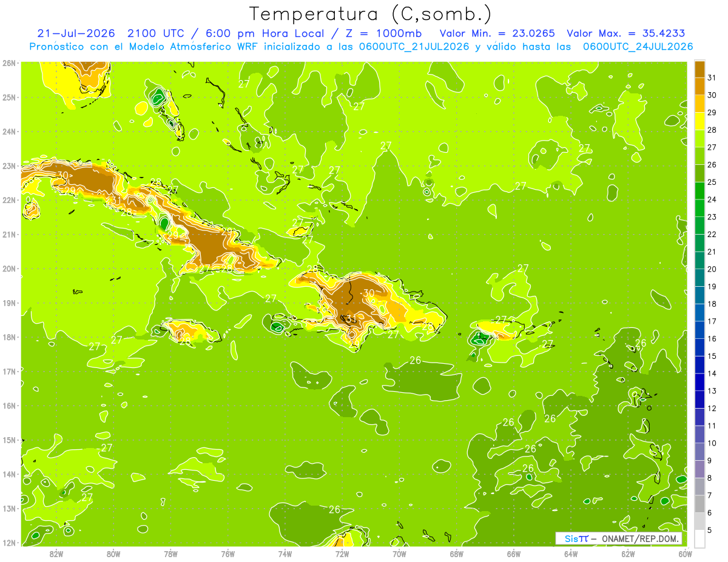Screen dimensions: 728x562
Task: Click the longitude axis label "82W"
Action: 56,554
